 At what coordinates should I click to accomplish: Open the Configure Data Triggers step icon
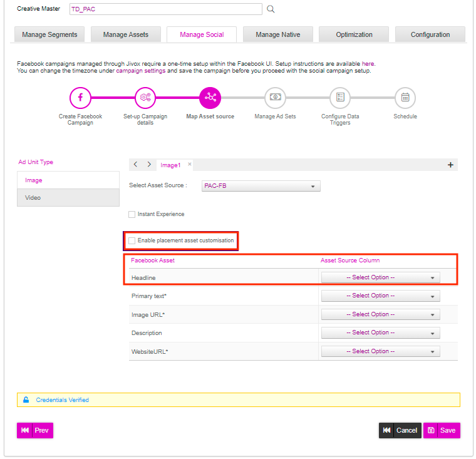pos(340,98)
